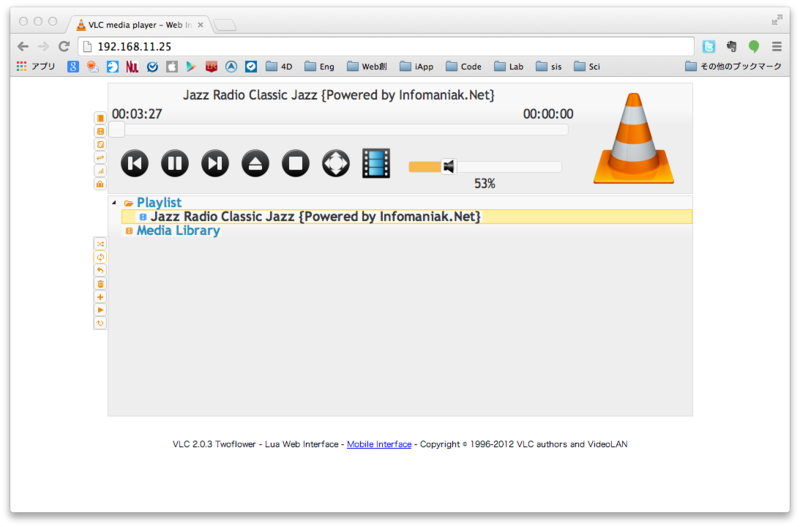Open the equalizer bars icon
Screen dimensions: 800x527
(100, 171)
